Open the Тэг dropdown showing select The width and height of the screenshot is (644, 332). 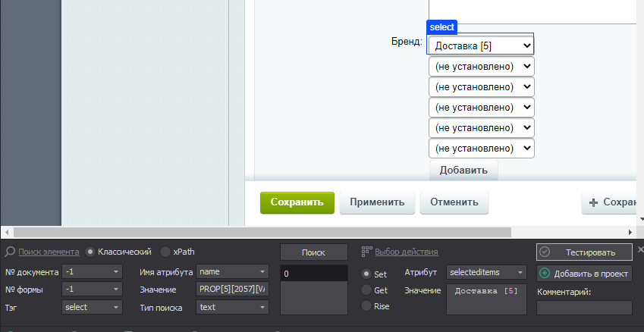tap(92, 307)
